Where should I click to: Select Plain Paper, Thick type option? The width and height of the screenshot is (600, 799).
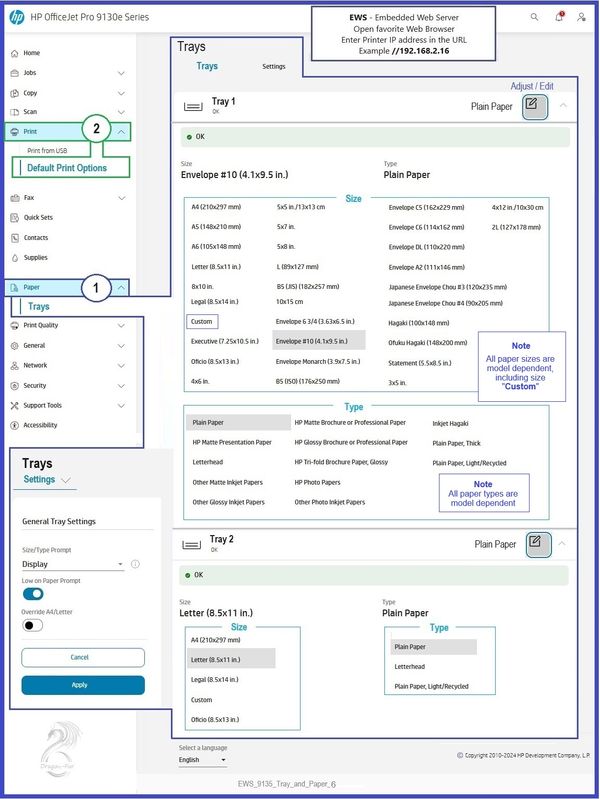[x=456, y=443]
